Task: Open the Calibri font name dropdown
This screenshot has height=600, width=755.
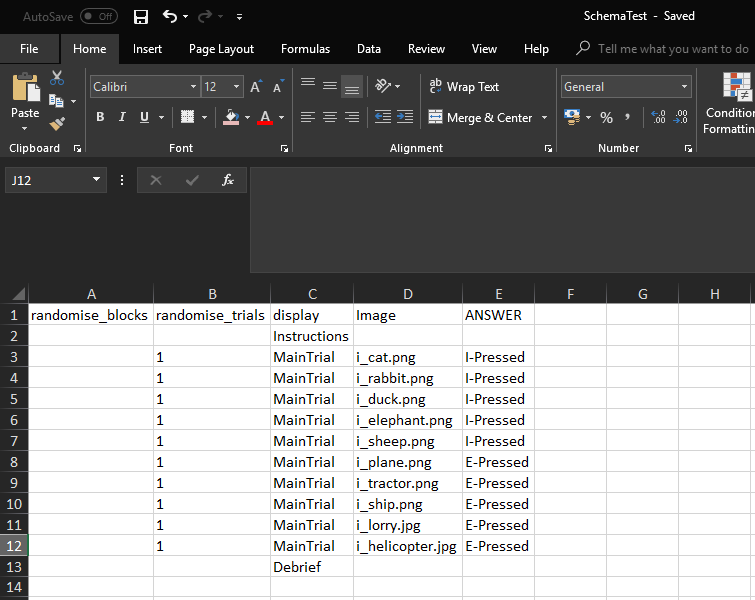Action: click(x=193, y=87)
